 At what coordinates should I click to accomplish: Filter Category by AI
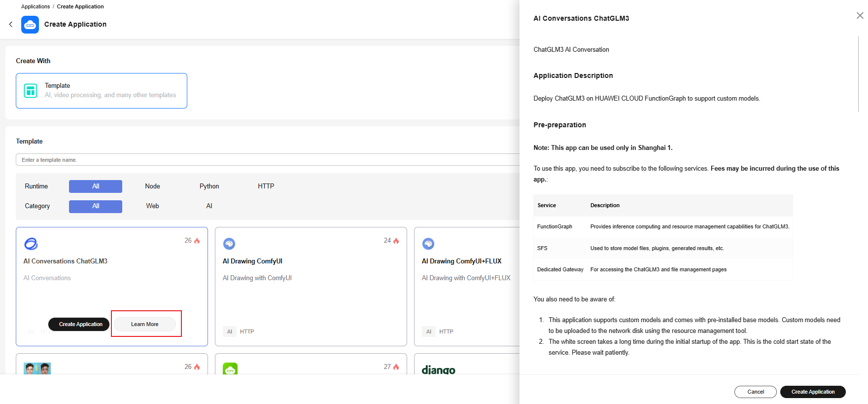tap(209, 206)
